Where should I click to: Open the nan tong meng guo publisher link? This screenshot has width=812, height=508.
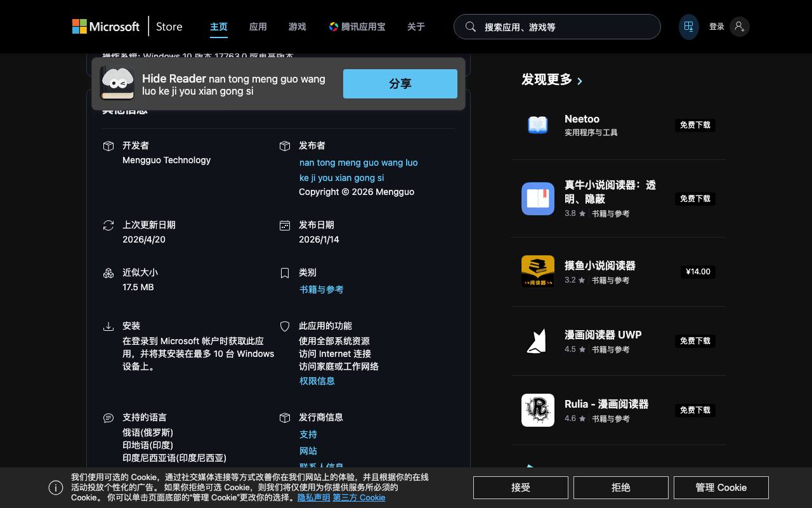point(358,170)
